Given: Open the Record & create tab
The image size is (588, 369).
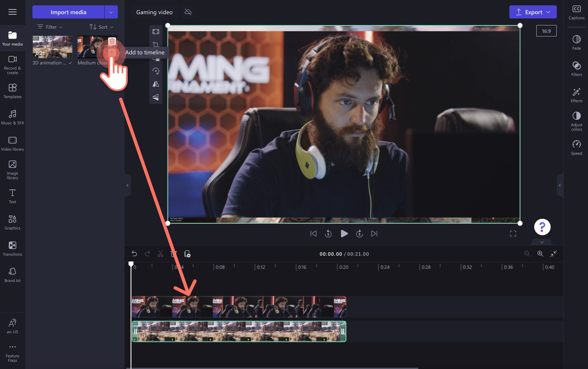Looking at the screenshot, I should (12, 65).
